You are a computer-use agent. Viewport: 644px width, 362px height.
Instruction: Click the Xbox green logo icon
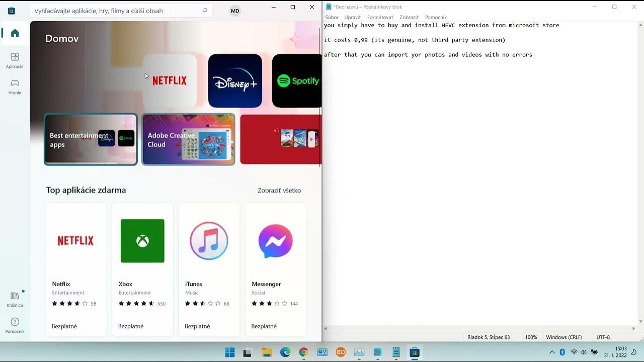point(142,241)
